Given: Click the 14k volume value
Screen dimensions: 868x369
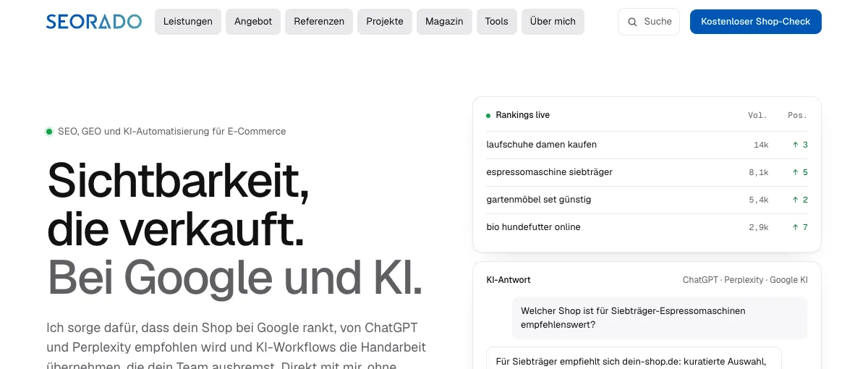Looking at the screenshot, I should (761, 145).
